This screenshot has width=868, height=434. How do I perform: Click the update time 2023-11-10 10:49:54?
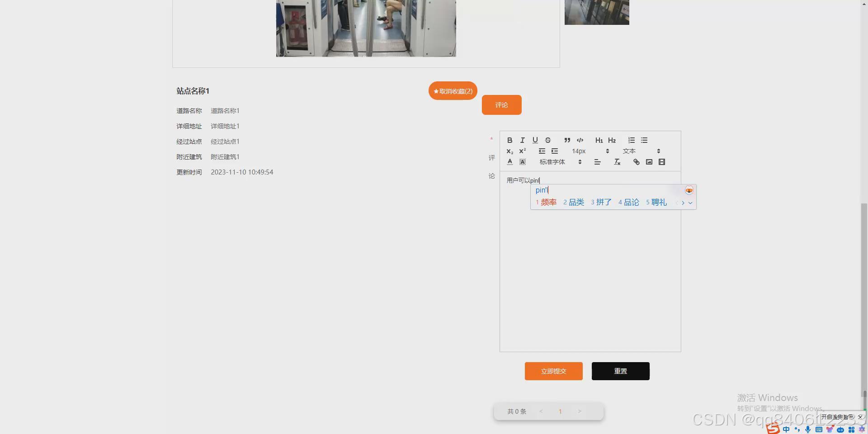pos(242,172)
